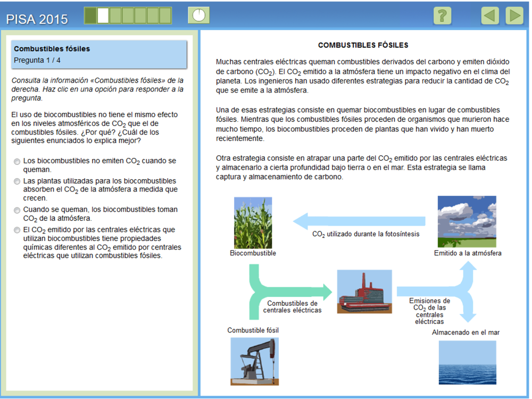This screenshot has width=532, height=399.
Task: Select option "Los biocombustibles no emiten CO2"
Action: click(18, 161)
